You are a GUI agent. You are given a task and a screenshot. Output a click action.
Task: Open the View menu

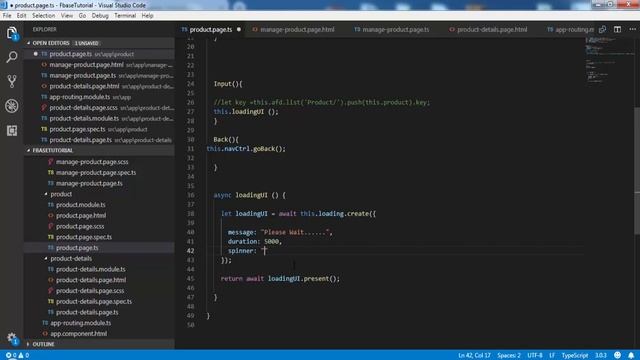coord(67,16)
